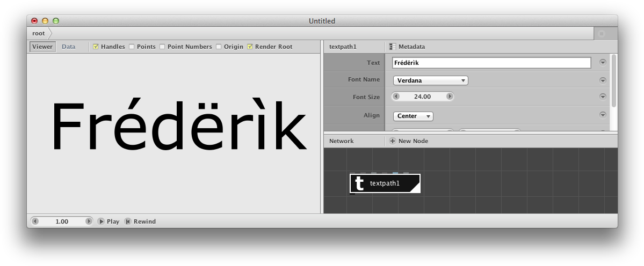Select the Viewer tab
644x266 pixels.
tap(42, 47)
